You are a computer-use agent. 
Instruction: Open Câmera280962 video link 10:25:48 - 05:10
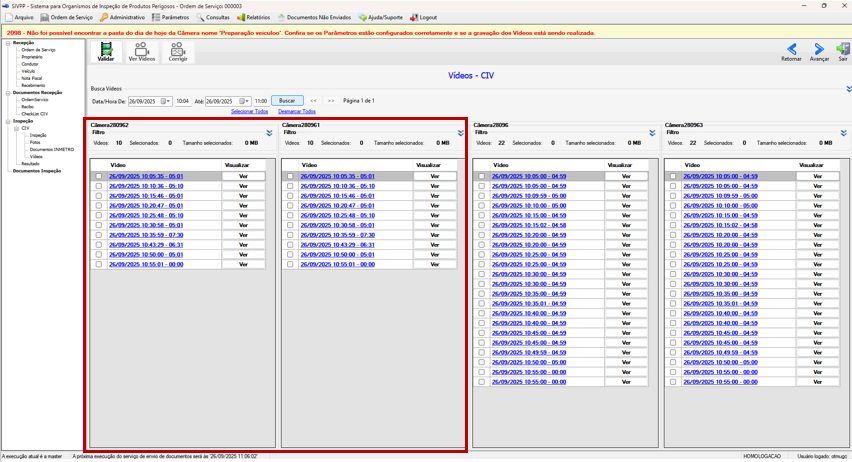pos(146,215)
